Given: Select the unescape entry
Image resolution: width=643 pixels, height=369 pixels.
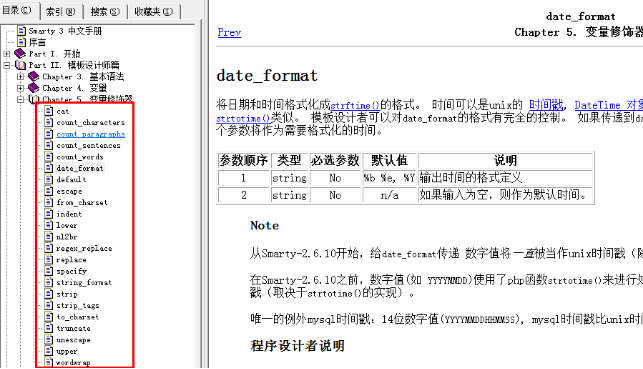Looking at the screenshot, I should pyautogui.click(x=73, y=340).
